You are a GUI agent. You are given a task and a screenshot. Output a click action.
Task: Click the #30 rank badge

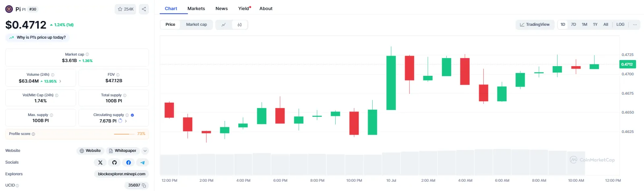coord(33,9)
